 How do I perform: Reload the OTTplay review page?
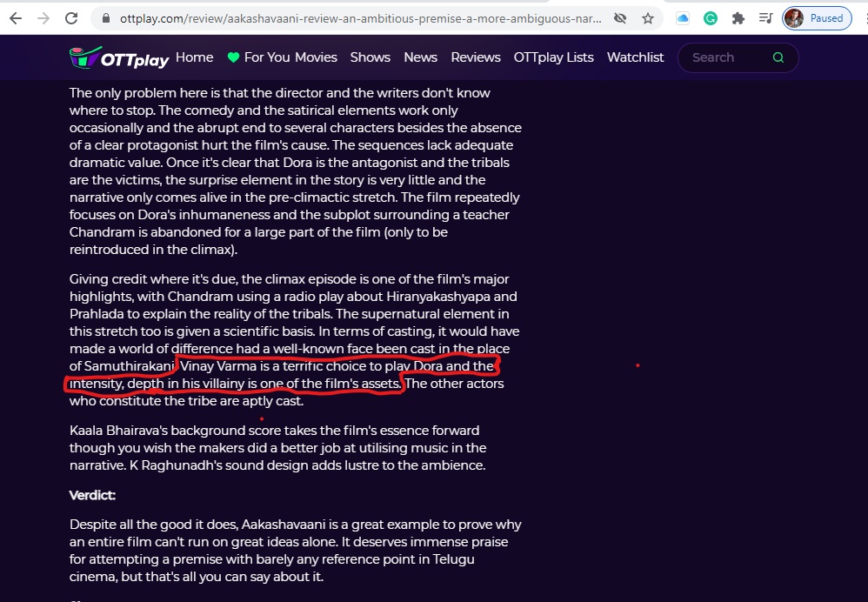[71, 18]
